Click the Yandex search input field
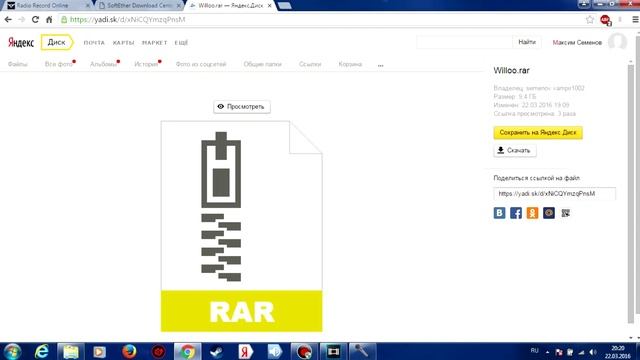640x360 pixels. point(464,42)
